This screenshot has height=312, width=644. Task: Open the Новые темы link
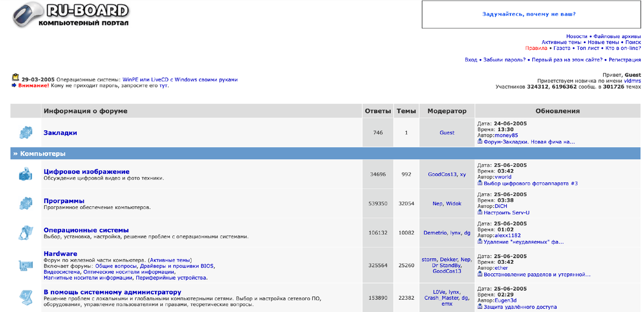603,42
